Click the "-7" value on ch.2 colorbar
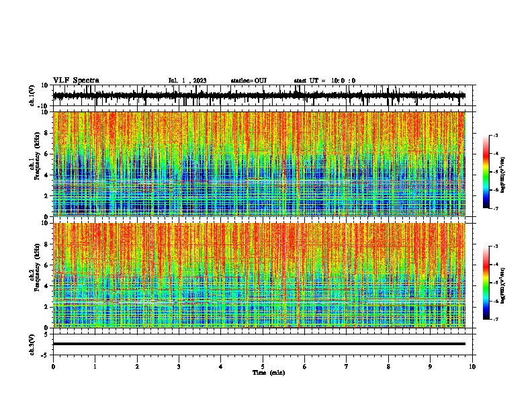This screenshot has height=411, width=532. coord(496,319)
